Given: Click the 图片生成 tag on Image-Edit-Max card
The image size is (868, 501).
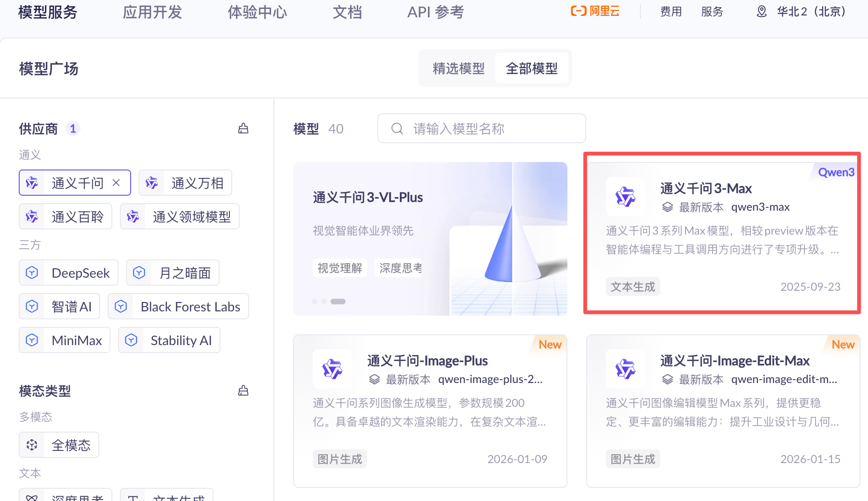Looking at the screenshot, I should tap(633, 459).
